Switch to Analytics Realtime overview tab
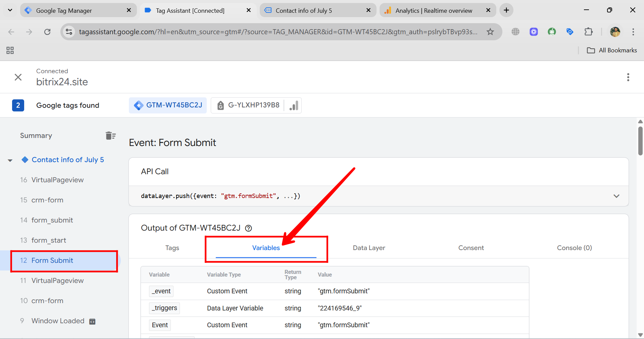The image size is (644, 339). coord(438,10)
